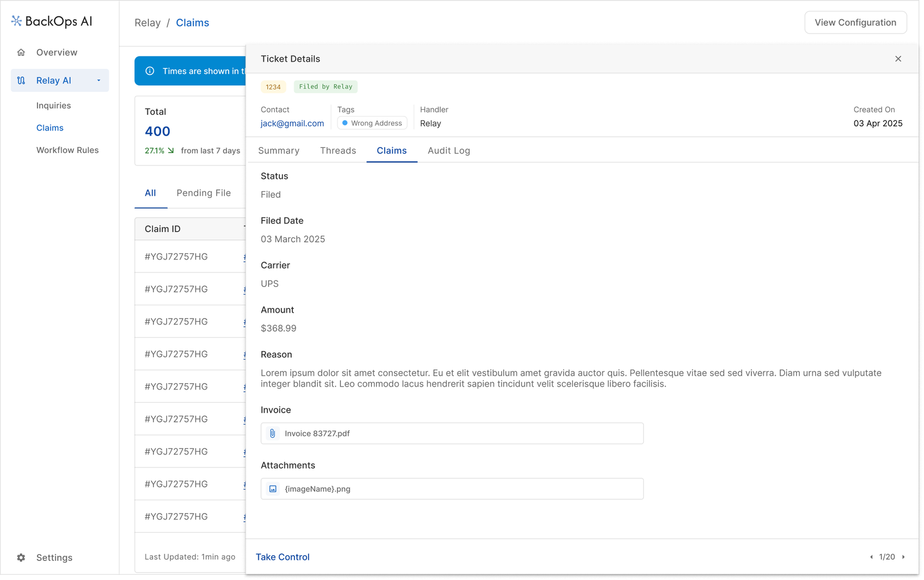The height and width of the screenshot is (580, 924).
Task: Open Claims in the sidebar
Action: point(50,128)
